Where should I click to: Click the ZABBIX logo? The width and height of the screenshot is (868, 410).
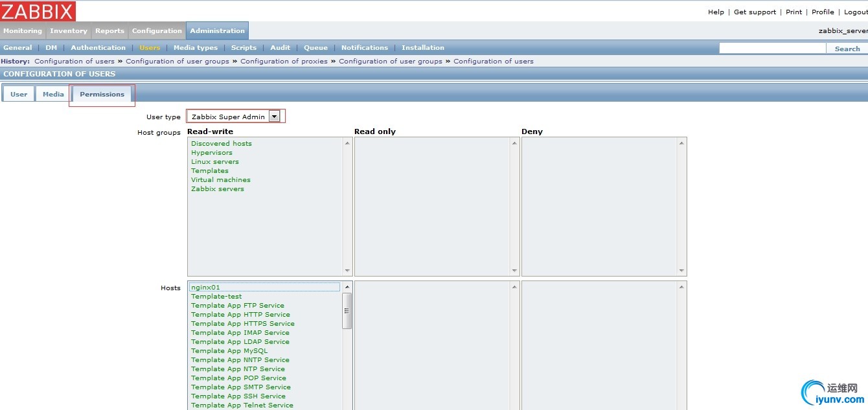click(38, 11)
